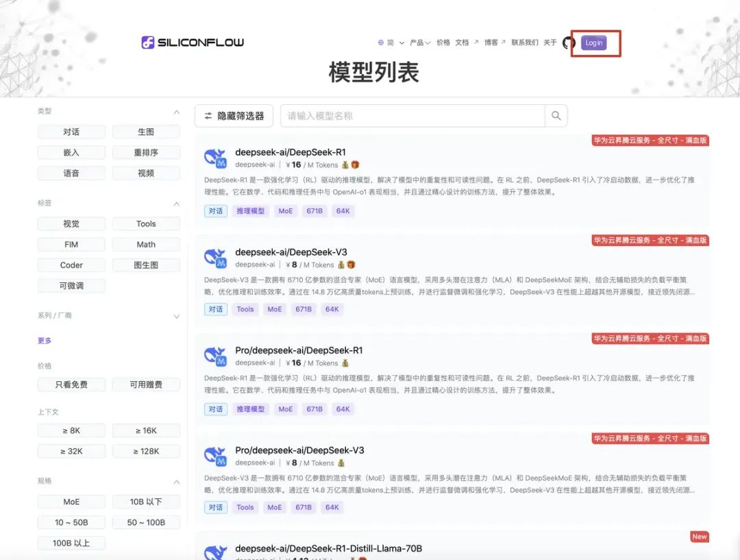This screenshot has width=740, height=560.
Task: Click the Log in button
Action: tap(593, 43)
